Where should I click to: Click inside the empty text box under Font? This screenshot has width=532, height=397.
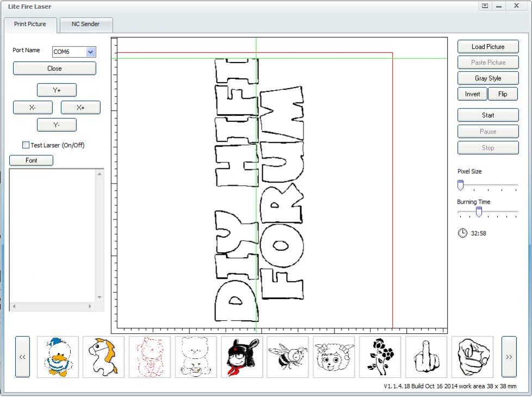coord(53,236)
